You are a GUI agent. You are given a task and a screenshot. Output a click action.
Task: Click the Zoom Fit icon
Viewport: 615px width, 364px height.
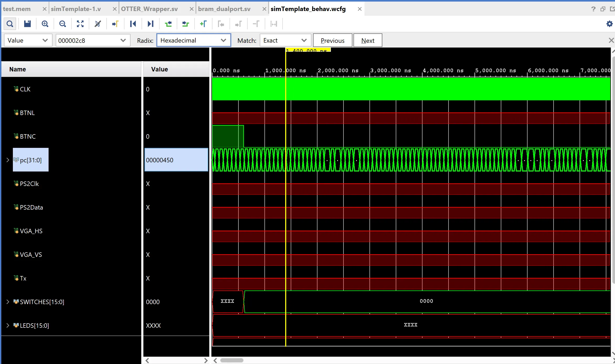[x=80, y=24]
